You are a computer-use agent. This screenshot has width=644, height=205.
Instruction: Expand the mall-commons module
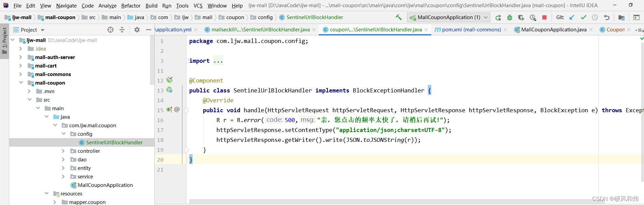pyautogui.click(x=21, y=74)
